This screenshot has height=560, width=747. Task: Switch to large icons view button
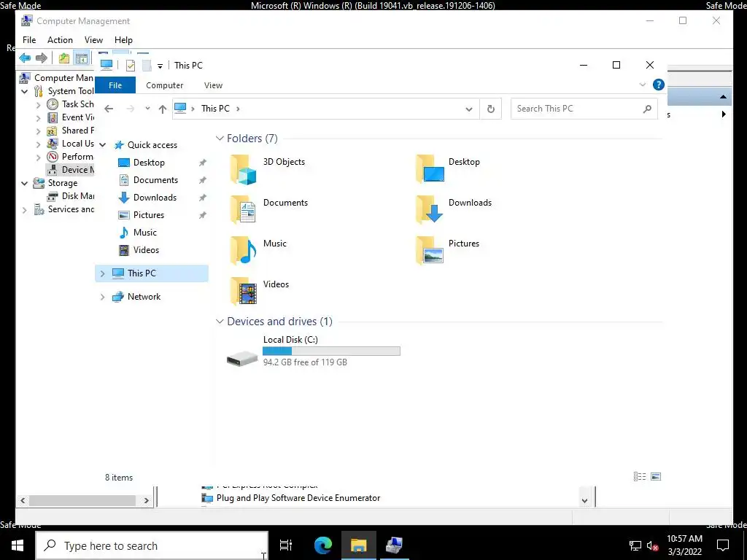pos(656,477)
